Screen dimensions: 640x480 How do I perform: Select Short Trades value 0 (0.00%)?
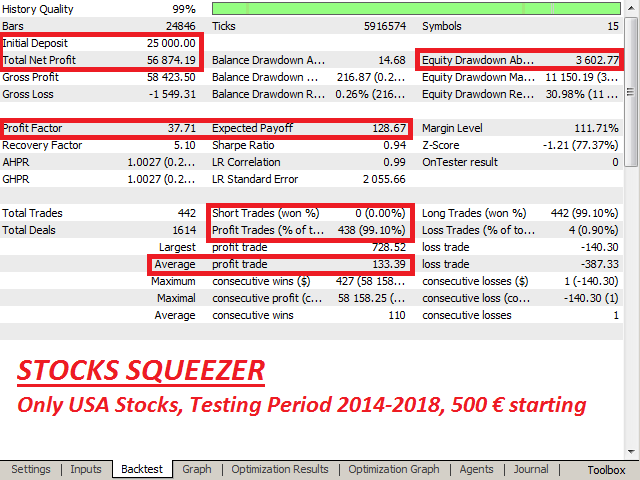(380, 213)
